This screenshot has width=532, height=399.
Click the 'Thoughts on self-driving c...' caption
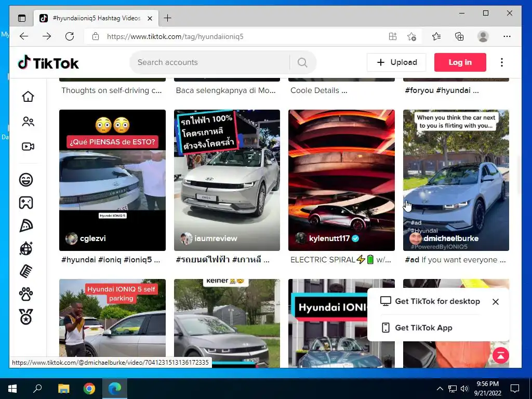[112, 90]
